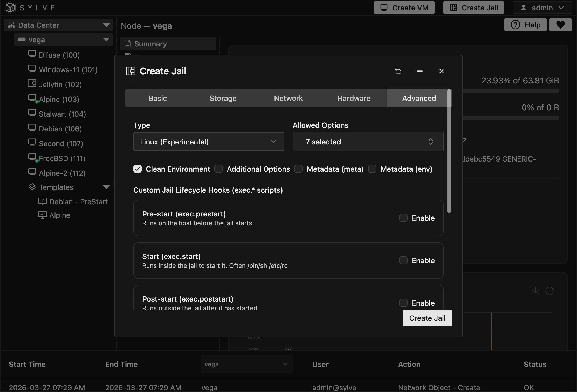Click the Debian - PreStart template icon
Screen dimensions: 577x392
click(x=43, y=201)
